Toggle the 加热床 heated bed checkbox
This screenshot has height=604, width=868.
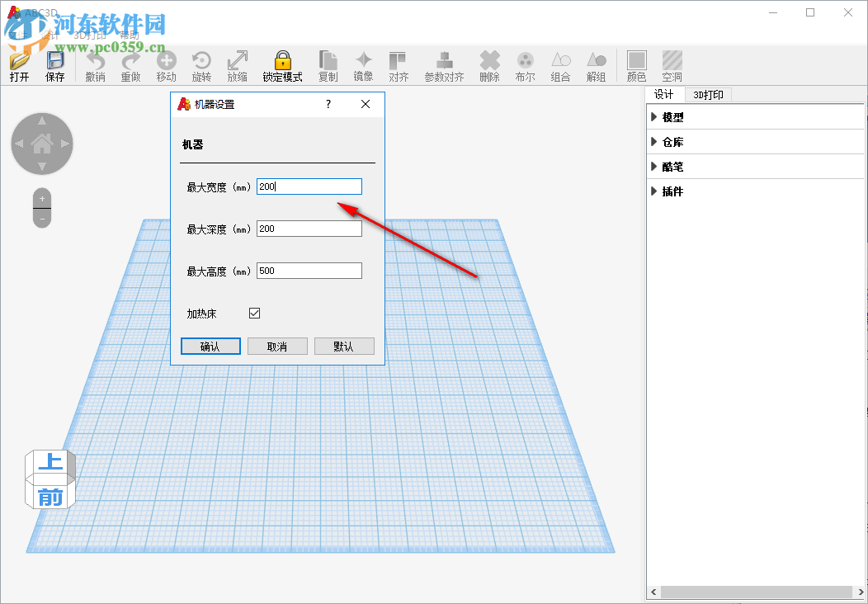coord(255,314)
